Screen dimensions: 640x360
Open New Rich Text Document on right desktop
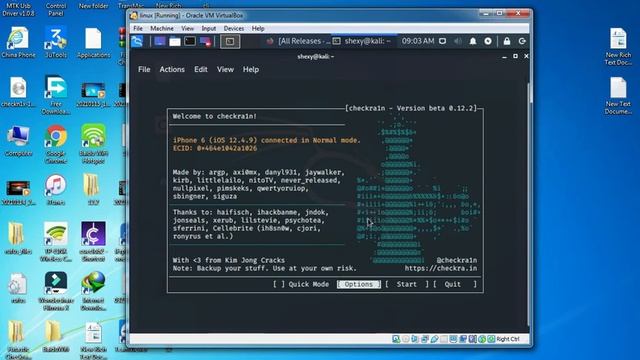click(618, 46)
